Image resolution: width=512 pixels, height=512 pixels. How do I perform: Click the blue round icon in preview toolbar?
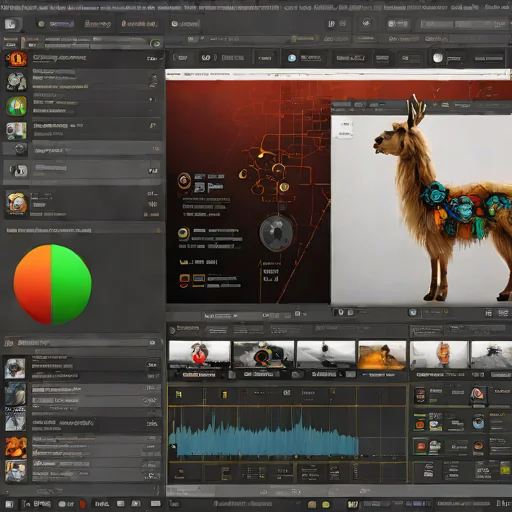(413, 312)
